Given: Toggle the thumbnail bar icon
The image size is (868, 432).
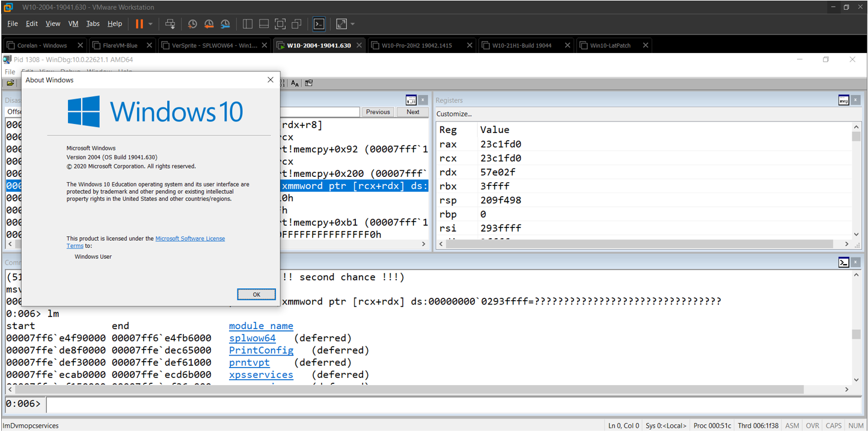Looking at the screenshot, I should click(x=264, y=24).
